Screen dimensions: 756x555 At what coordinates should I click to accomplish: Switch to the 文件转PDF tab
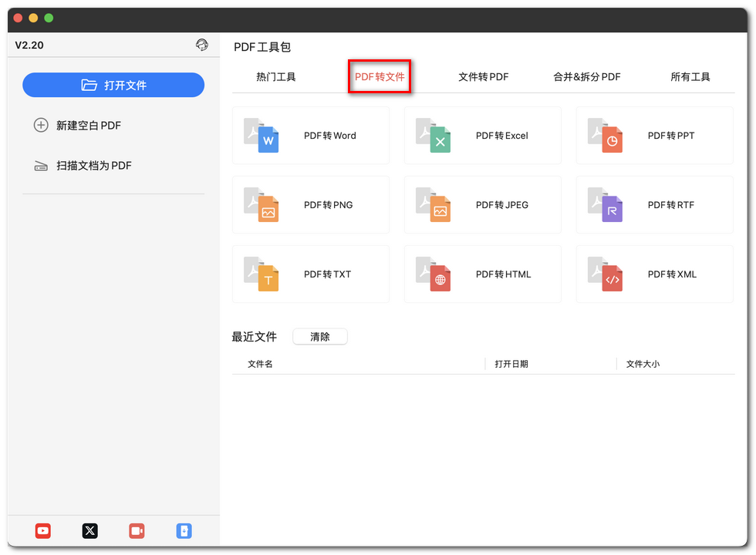[484, 76]
